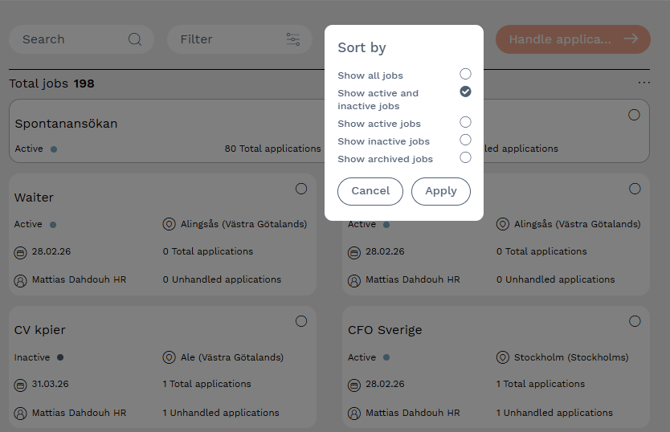Viewport: 670px width, 432px height.
Task: Click the search magnifier icon
Action: point(135,39)
